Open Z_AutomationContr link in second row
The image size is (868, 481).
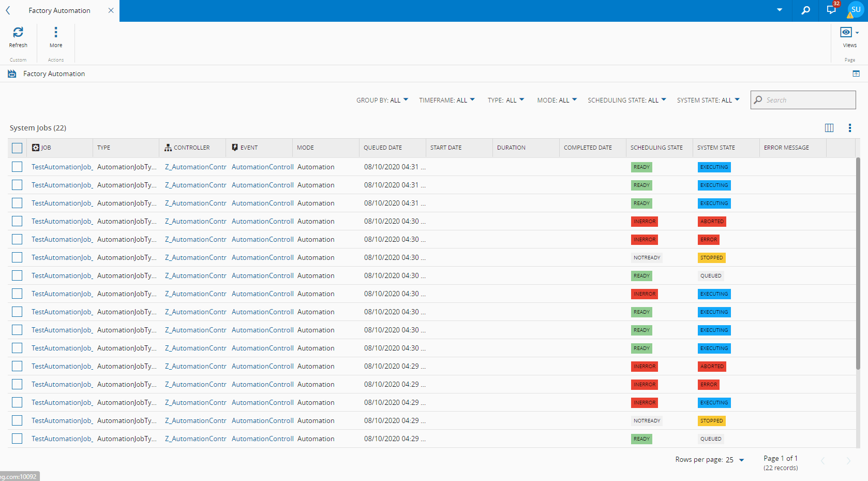point(196,185)
